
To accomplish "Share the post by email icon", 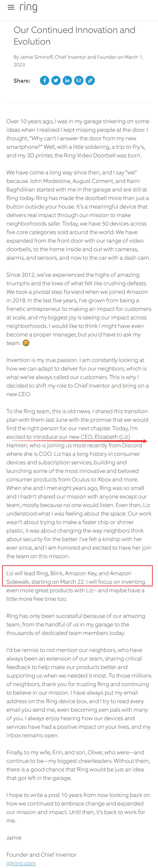I will click(79, 81).
